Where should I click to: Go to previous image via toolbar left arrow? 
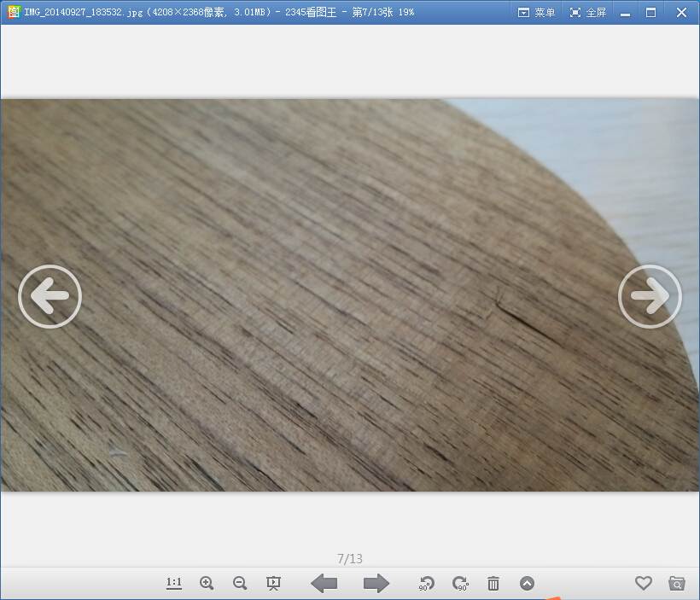pos(324,583)
